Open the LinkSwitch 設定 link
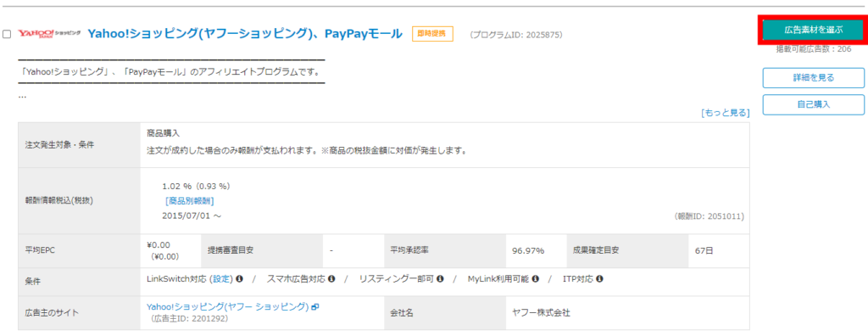Screen dimensions: 868x336 [222, 278]
